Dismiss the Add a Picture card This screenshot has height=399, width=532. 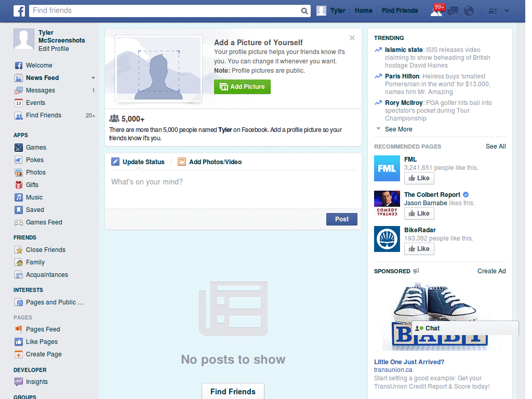pos(352,38)
